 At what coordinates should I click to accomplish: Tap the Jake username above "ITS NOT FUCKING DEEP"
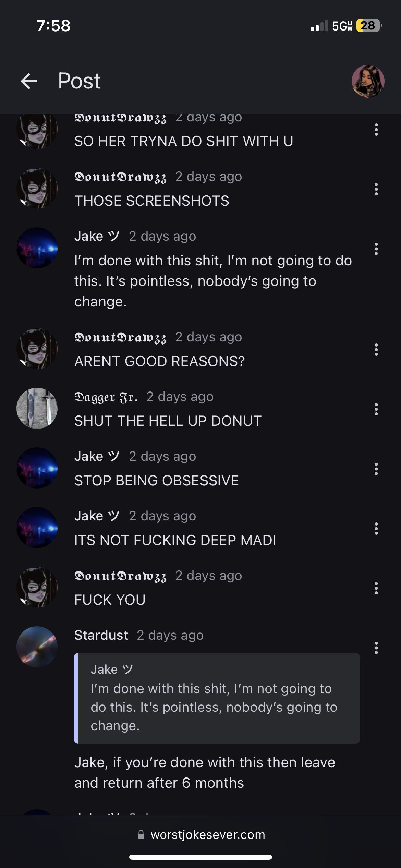pos(97,516)
